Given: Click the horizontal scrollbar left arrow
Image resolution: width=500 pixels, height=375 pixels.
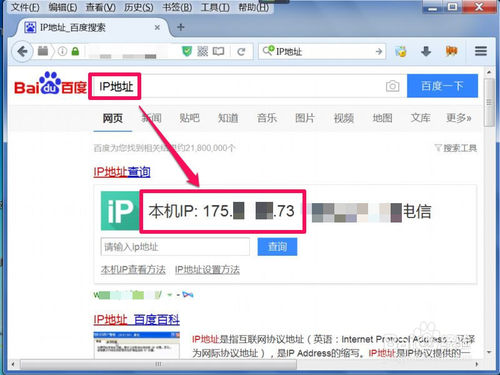Looking at the screenshot, I should [x=13, y=364].
